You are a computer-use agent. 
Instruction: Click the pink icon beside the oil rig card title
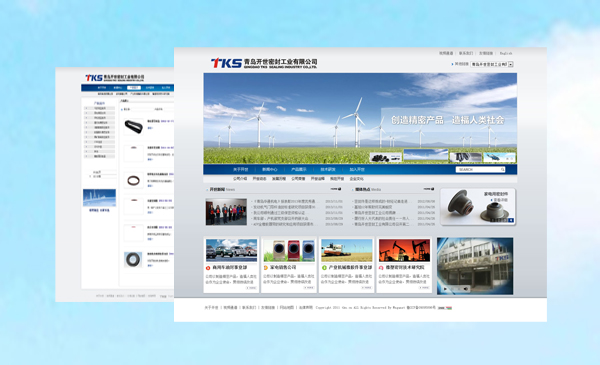pyautogui.click(x=382, y=268)
